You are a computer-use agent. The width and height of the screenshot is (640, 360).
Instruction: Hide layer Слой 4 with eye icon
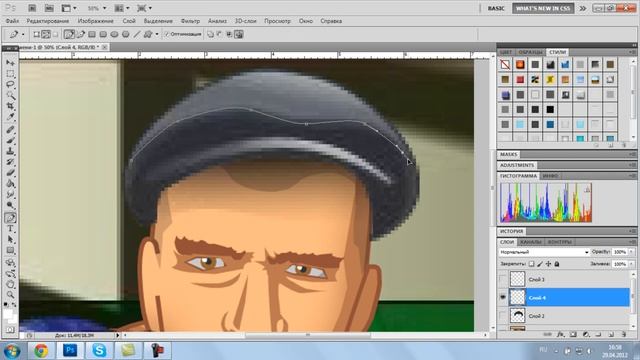coord(503,298)
